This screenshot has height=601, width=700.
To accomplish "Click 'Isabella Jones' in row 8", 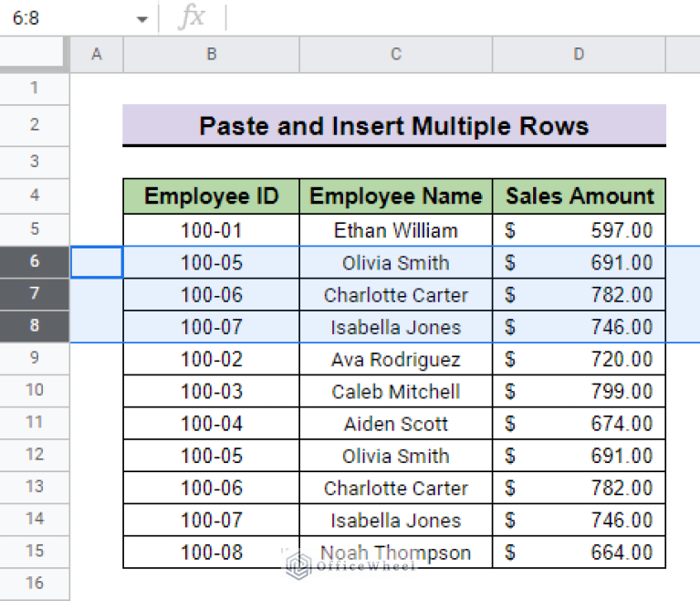I will pyautogui.click(x=396, y=327).
